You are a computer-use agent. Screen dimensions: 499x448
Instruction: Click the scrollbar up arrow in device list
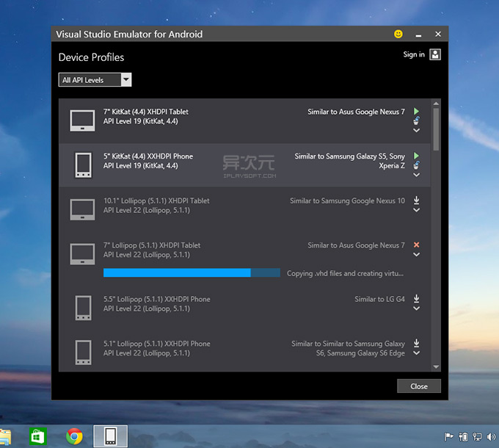pyautogui.click(x=436, y=104)
